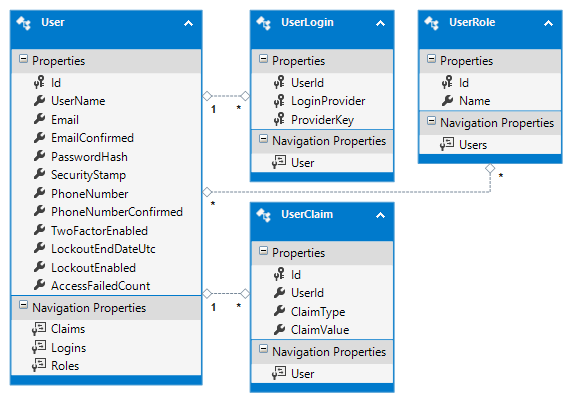The height and width of the screenshot is (401, 571).
Task: Collapse the UserLogin entity using the chevron
Action: (x=380, y=24)
